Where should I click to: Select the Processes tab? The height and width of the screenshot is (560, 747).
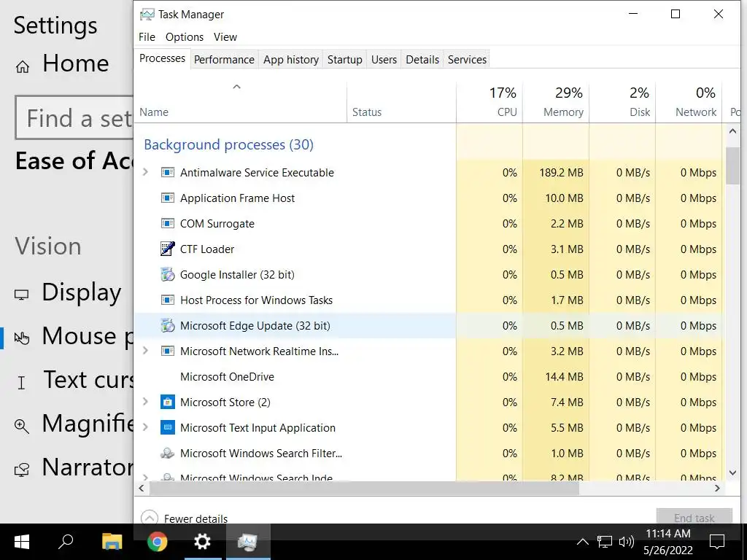coord(162,58)
